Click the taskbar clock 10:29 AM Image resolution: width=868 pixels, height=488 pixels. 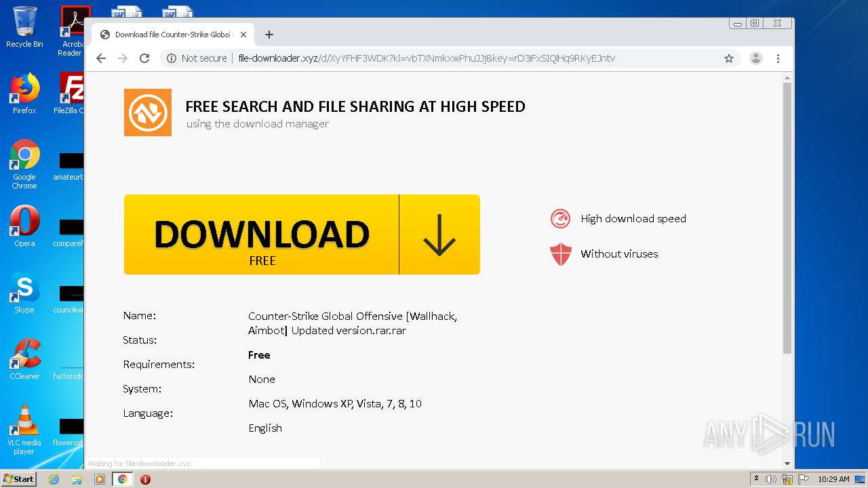click(x=833, y=479)
